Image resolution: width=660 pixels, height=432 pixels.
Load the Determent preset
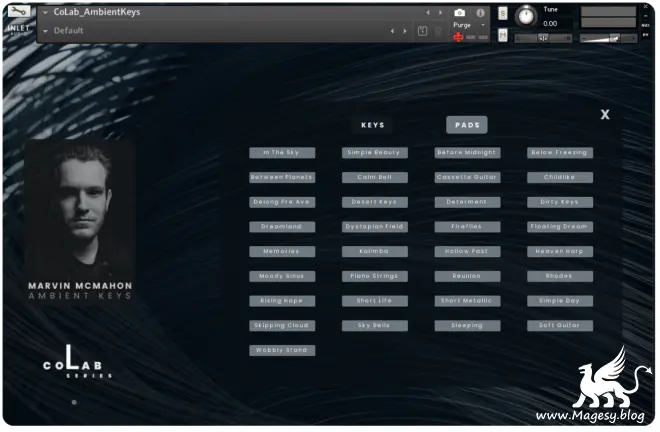[x=467, y=202]
